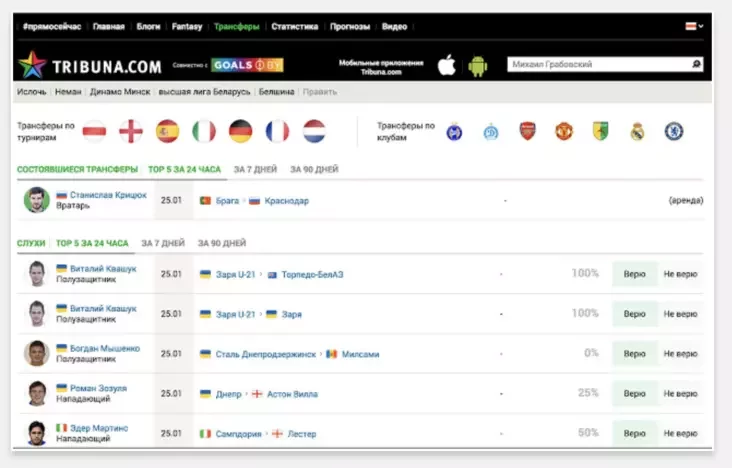Open Астон Вилла club link
The height and width of the screenshot is (468, 732).
pos(292,394)
